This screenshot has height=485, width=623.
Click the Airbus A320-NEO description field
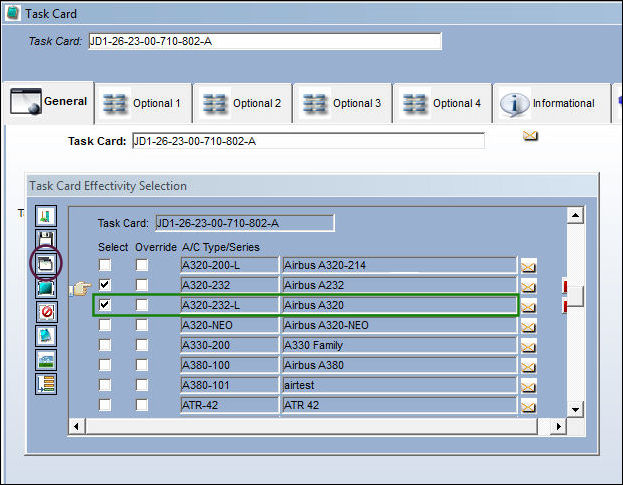pyautogui.click(x=399, y=325)
